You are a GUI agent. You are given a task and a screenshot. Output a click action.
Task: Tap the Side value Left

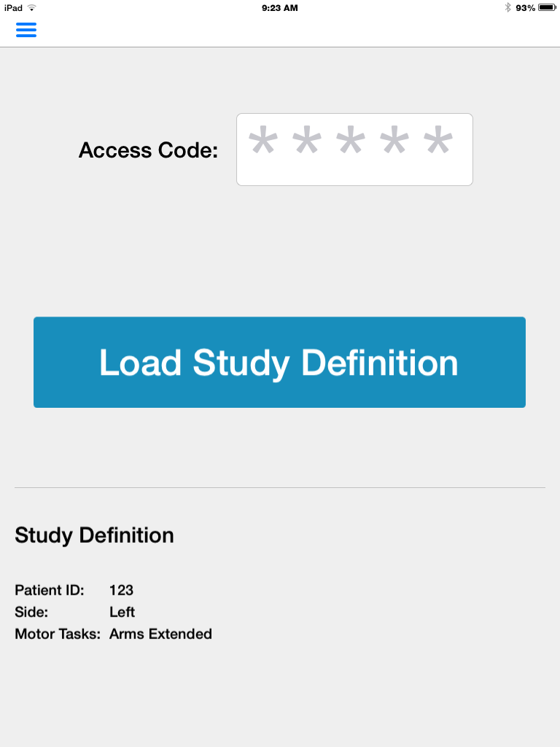point(122,612)
